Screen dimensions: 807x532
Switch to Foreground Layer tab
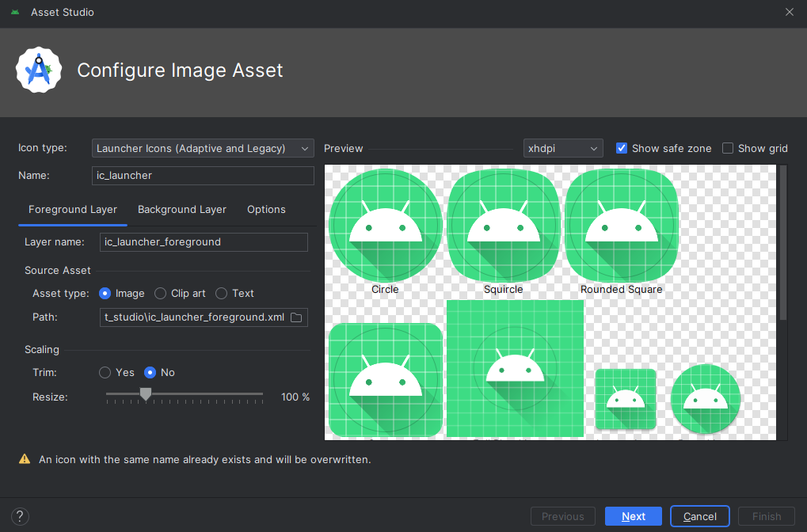[73, 210]
